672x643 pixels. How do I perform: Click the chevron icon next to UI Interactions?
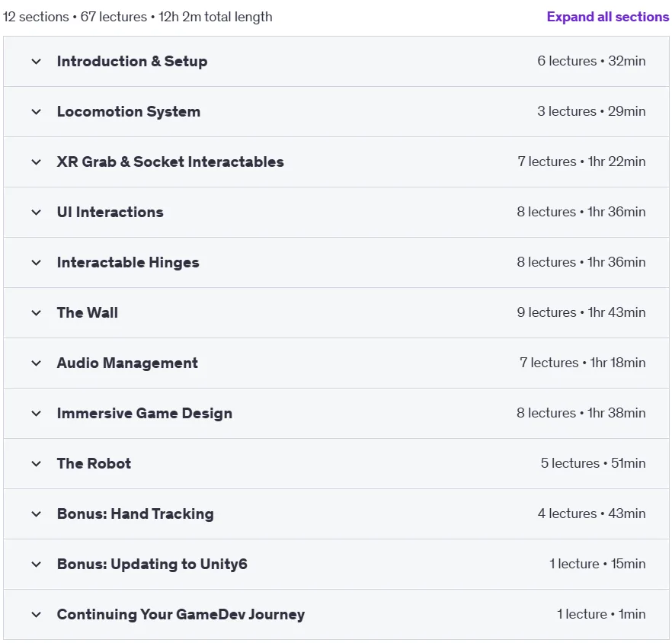37,213
